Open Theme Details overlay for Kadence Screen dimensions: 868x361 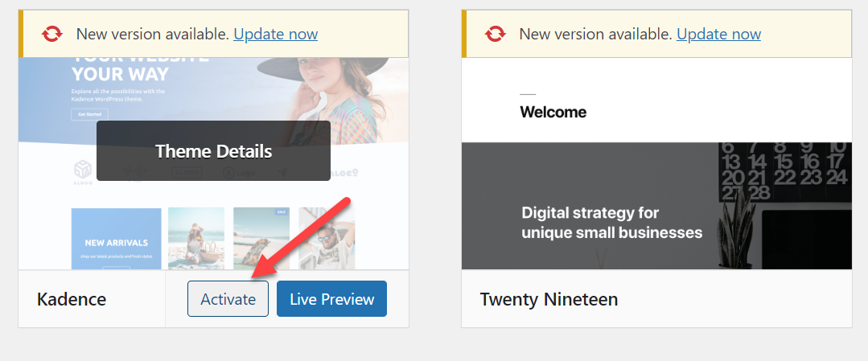214,151
